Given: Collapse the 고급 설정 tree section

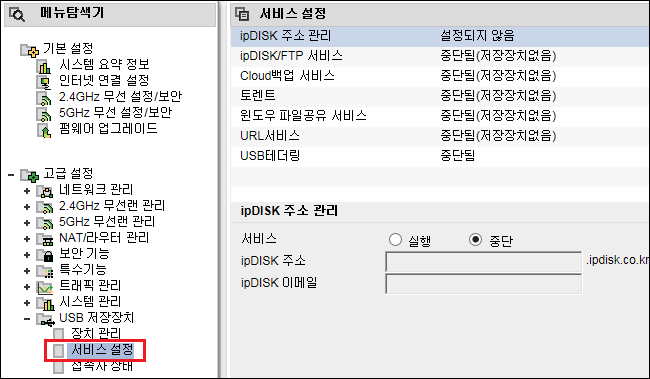Looking at the screenshot, I should [x=11, y=175].
